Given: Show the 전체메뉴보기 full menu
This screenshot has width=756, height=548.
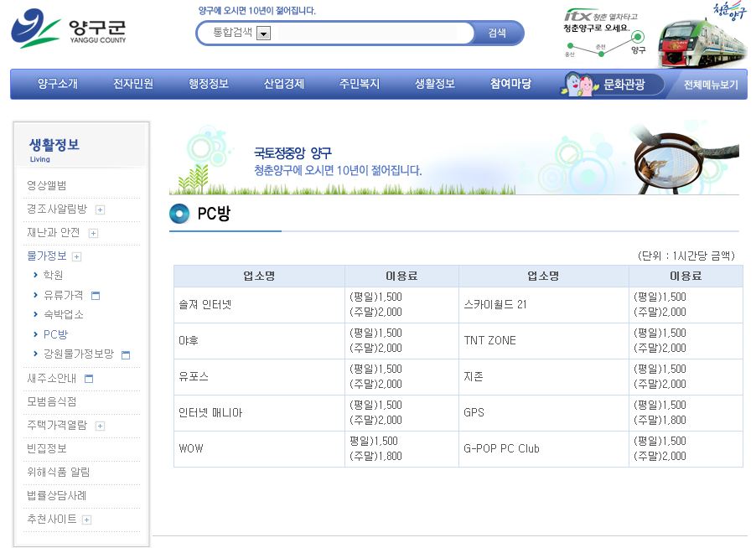Looking at the screenshot, I should click(x=711, y=85).
